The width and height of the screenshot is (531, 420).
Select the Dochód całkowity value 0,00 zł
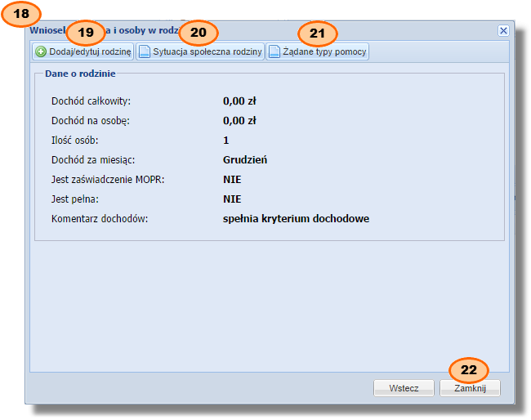[239, 101]
